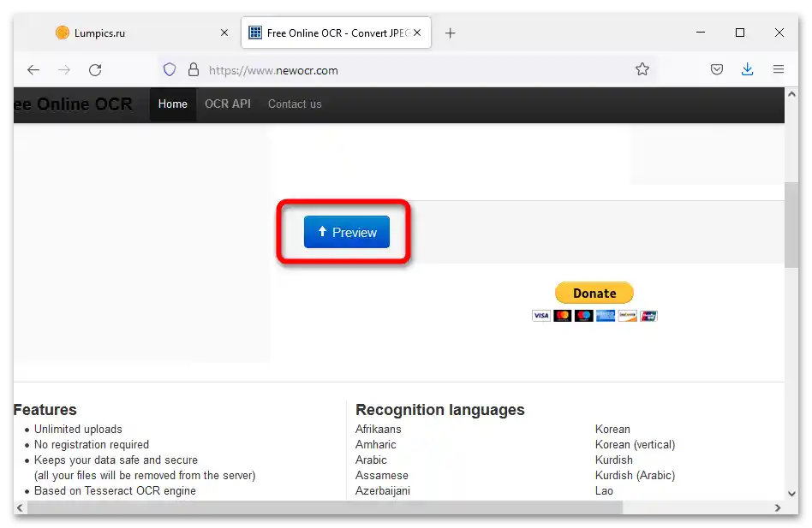Viewport: 812px width, 528px height.
Task: Click the American Express card icon
Action: click(606, 316)
